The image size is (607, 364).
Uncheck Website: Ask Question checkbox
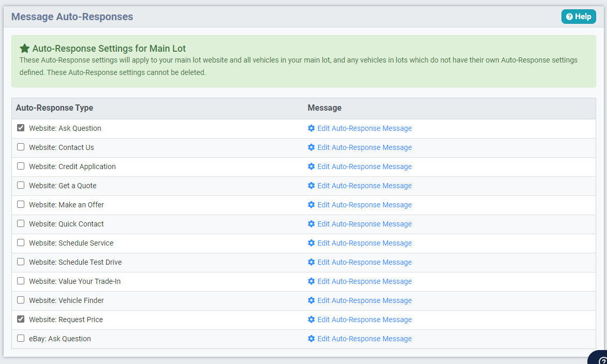[21, 128]
